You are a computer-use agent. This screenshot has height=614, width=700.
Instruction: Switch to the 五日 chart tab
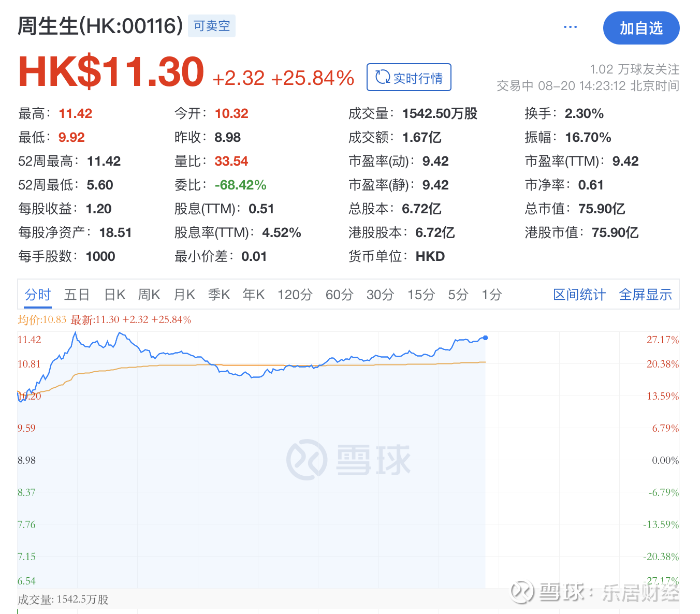tap(77, 295)
